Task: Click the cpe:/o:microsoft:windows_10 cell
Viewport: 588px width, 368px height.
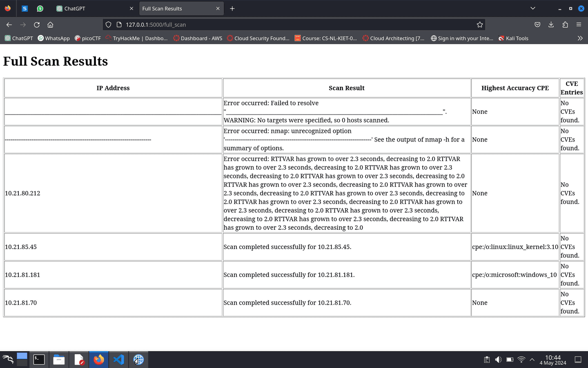Action: pos(515,275)
